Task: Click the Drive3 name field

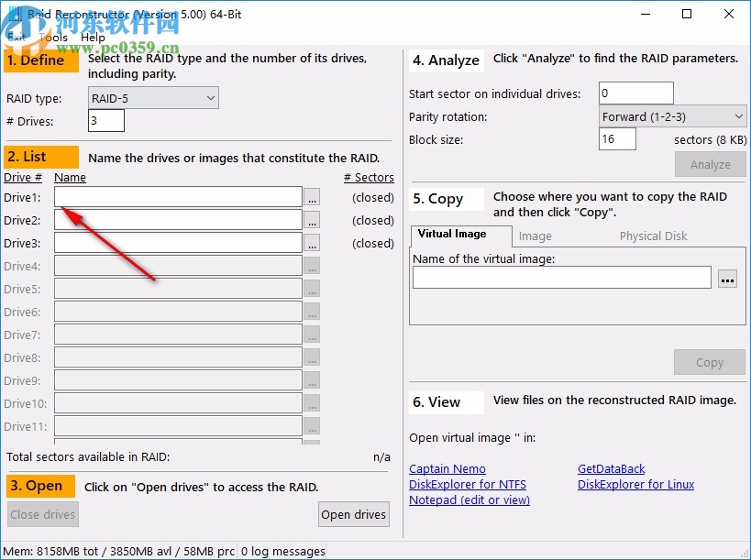Action: click(178, 243)
